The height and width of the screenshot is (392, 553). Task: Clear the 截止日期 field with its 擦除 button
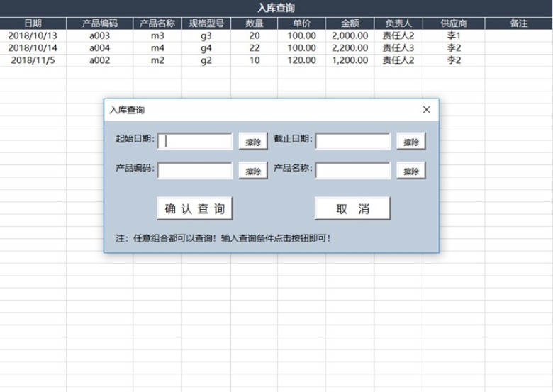click(x=411, y=141)
